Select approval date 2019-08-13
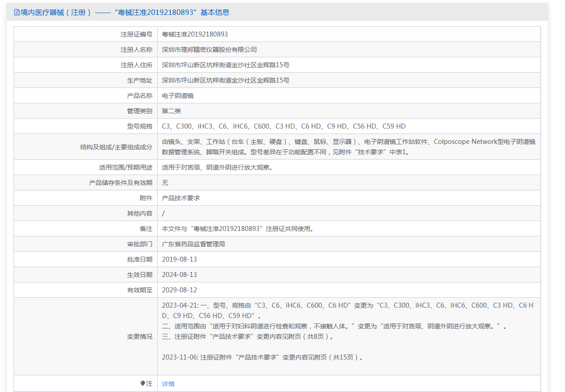 (179, 259)
